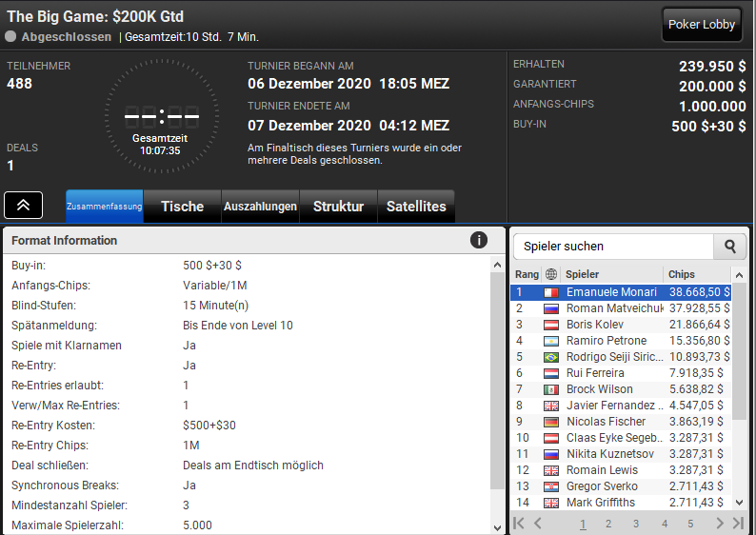The width and height of the screenshot is (756, 535).
Task: Click the magnifier search icon button
Action: click(730, 247)
